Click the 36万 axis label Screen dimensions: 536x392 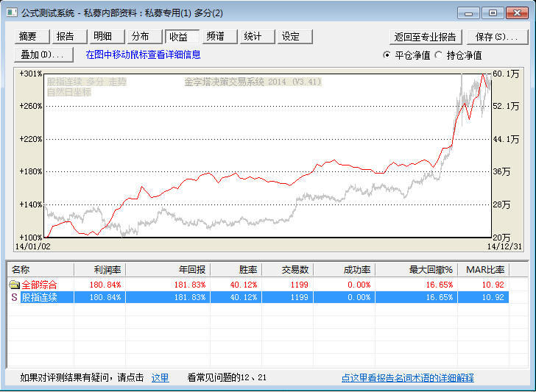coord(501,171)
